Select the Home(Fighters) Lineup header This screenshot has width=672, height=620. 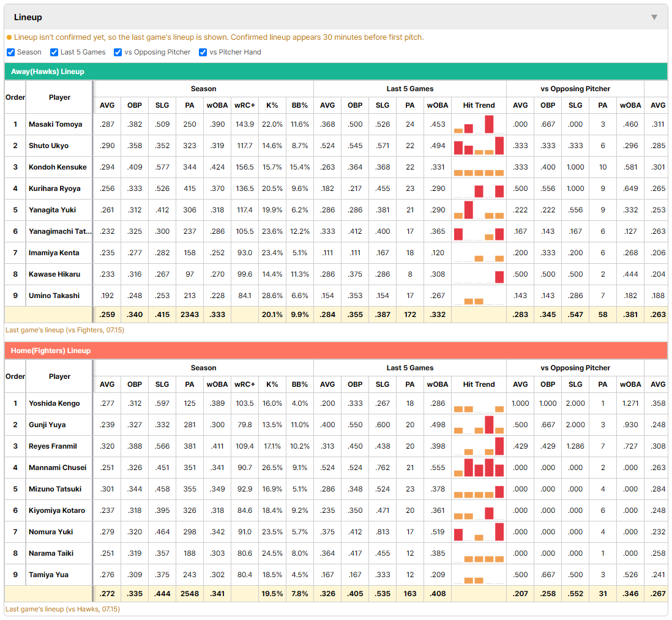click(336, 351)
